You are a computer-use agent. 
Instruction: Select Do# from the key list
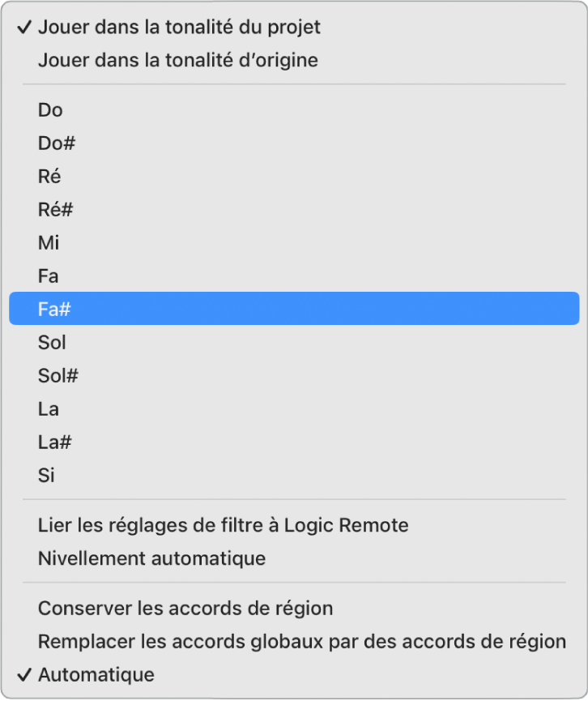[x=57, y=143]
